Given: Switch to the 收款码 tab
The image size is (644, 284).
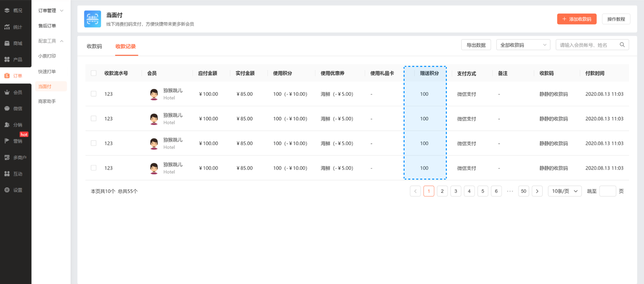Looking at the screenshot, I should pyautogui.click(x=95, y=46).
